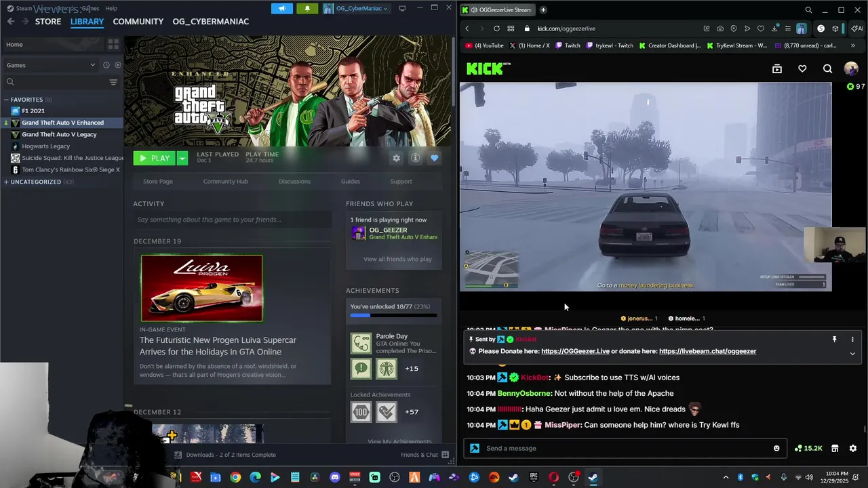Screen dimensions: 868x488
Task: Reload the Kick page
Action: (x=496, y=28)
